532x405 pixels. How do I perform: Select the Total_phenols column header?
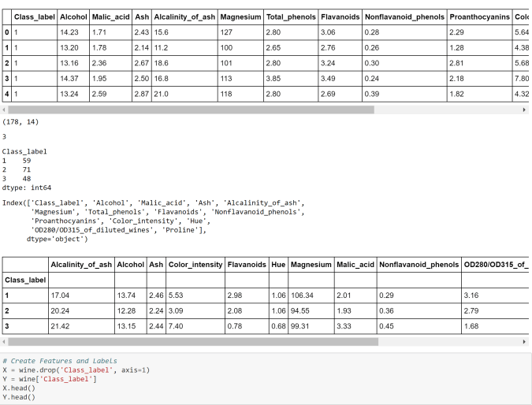(x=291, y=17)
